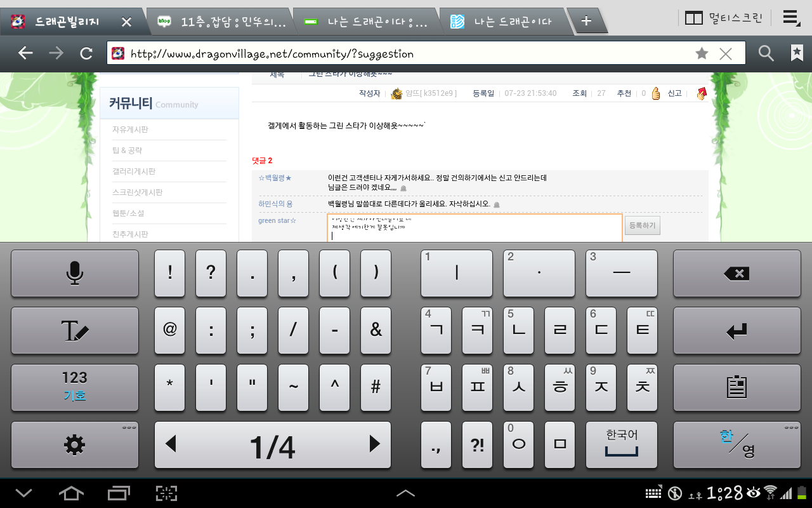This screenshot has width=812, height=508.
Task: Expand the panel with center up chevron
Action: point(405,493)
